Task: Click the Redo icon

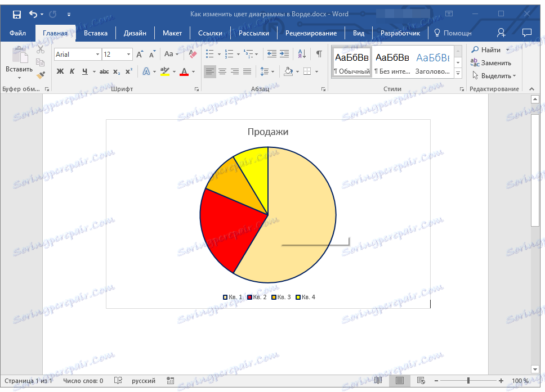Action: click(53, 14)
